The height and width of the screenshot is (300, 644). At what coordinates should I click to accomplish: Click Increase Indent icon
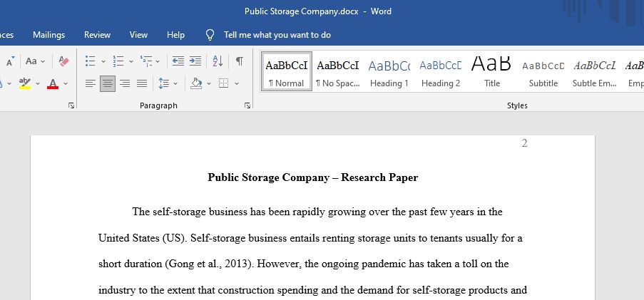click(195, 61)
